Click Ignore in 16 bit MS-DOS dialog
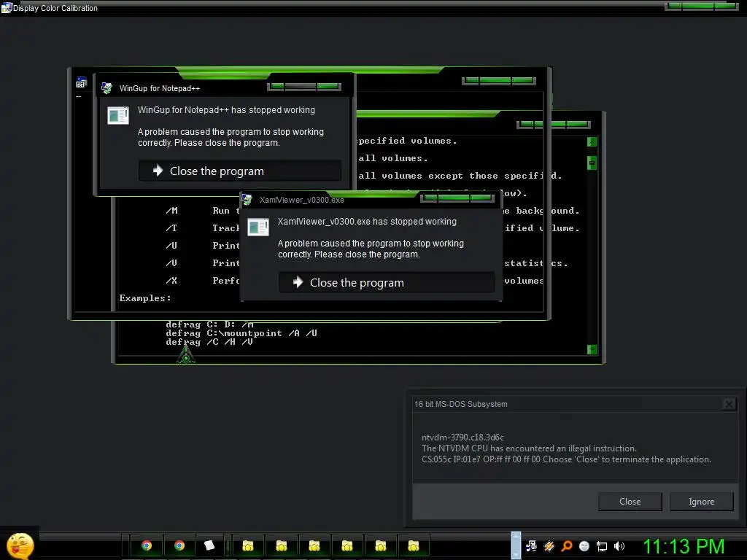Screen dimensions: 747x560 [701, 502]
